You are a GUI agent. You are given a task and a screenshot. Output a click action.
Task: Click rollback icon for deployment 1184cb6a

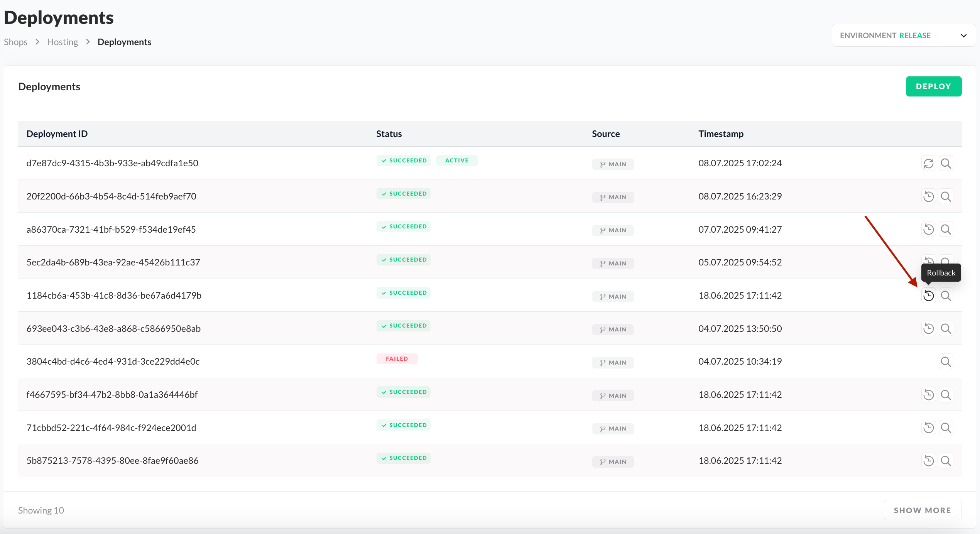click(x=928, y=296)
